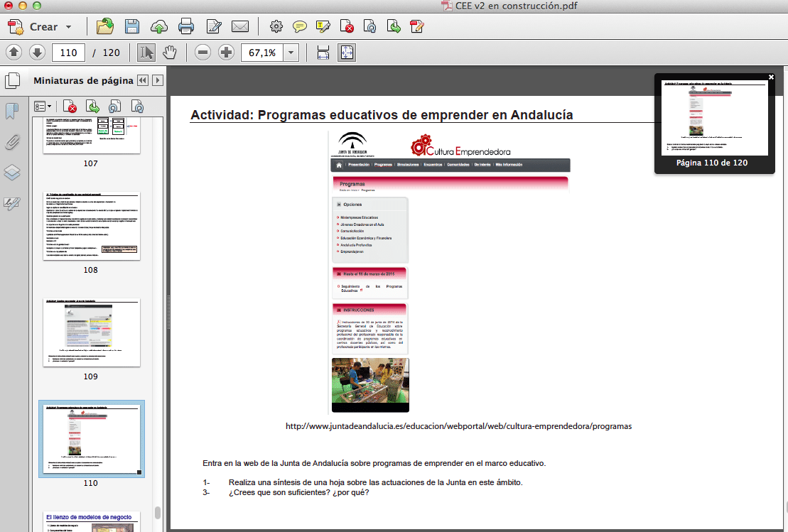The image size is (788, 532).
Task: Send the file by email envelope icon
Action: tap(240, 27)
